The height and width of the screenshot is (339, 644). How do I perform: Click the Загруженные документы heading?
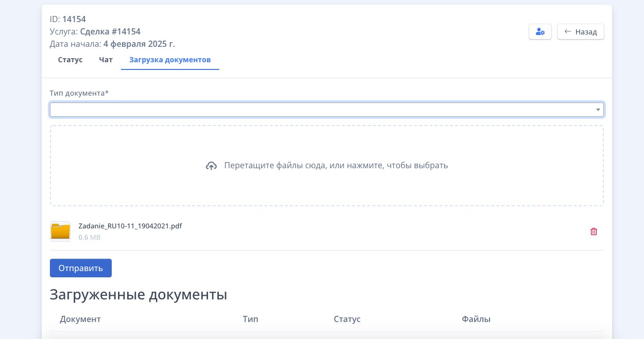[x=138, y=295]
